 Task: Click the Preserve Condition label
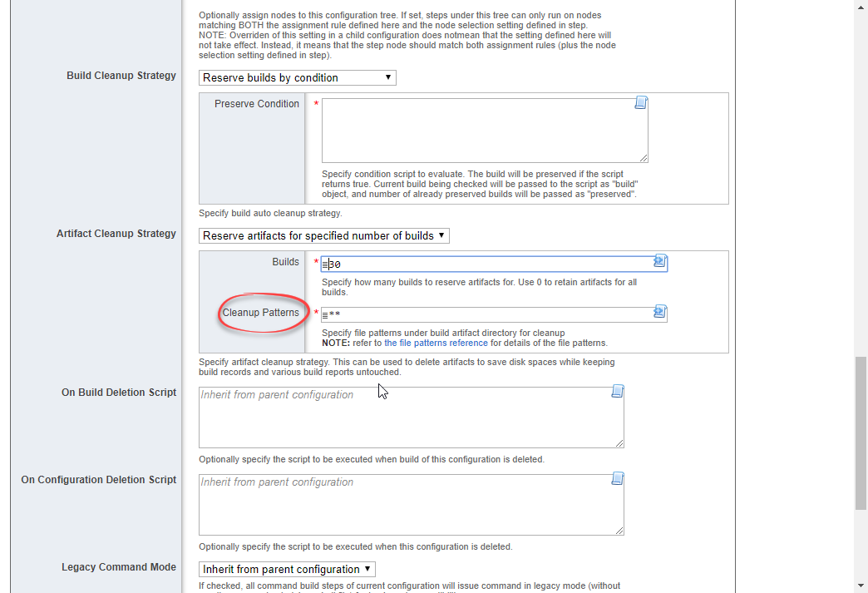tap(257, 103)
